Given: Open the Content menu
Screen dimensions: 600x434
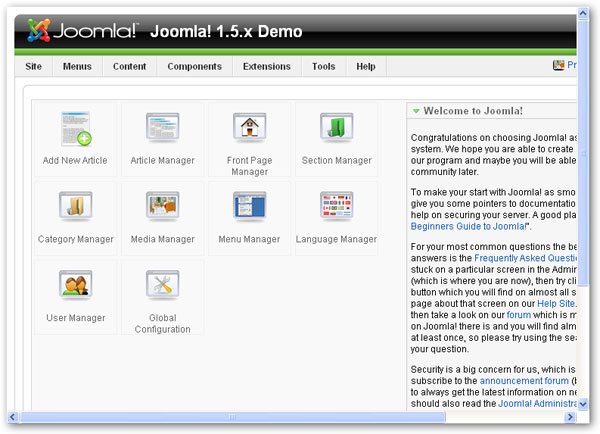Looking at the screenshot, I should pos(129,66).
